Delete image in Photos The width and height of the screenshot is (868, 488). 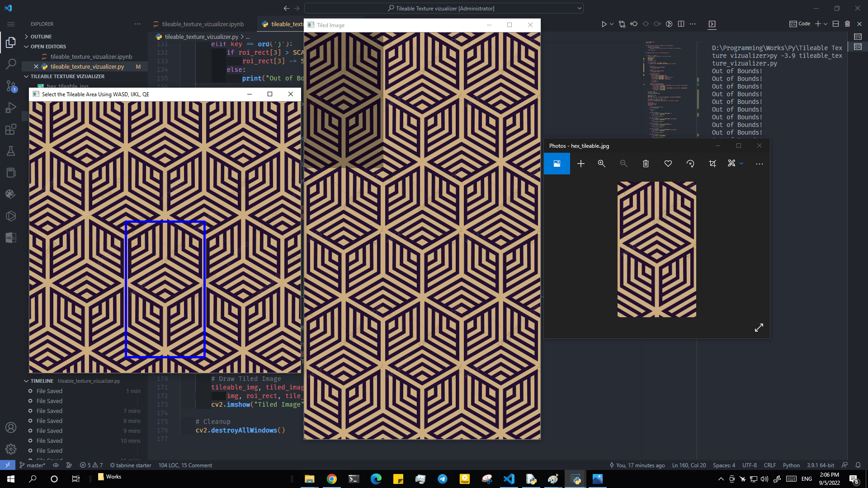pos(646,164)
